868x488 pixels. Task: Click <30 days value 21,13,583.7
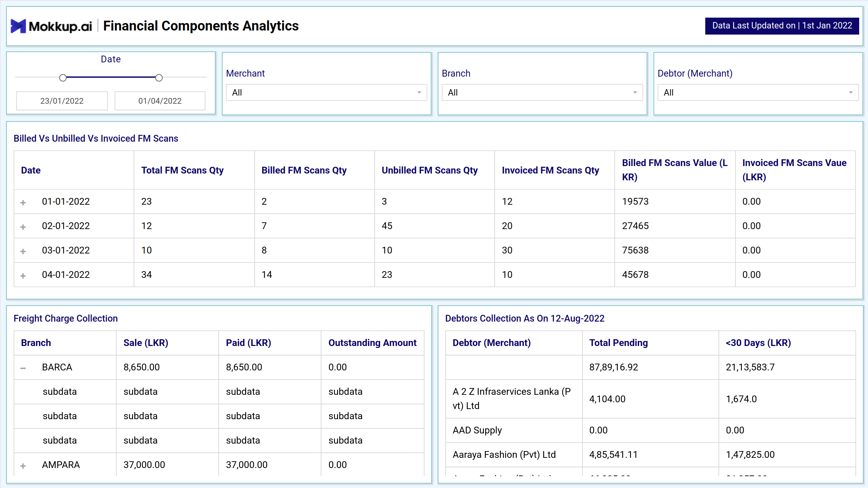750,367
